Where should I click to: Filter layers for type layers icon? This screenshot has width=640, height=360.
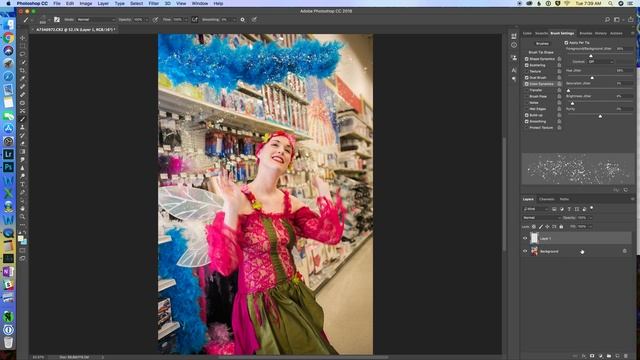(569, 209)
